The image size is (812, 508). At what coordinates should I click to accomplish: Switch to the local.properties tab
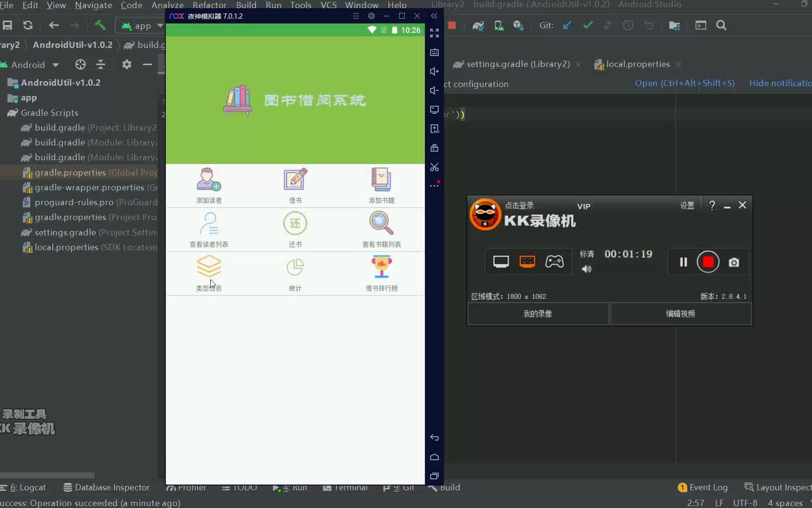pos(637,64)
